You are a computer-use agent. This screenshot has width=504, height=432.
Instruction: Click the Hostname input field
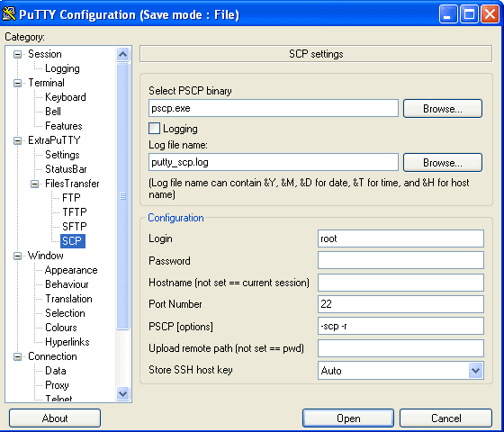click(x=400, y=283)
